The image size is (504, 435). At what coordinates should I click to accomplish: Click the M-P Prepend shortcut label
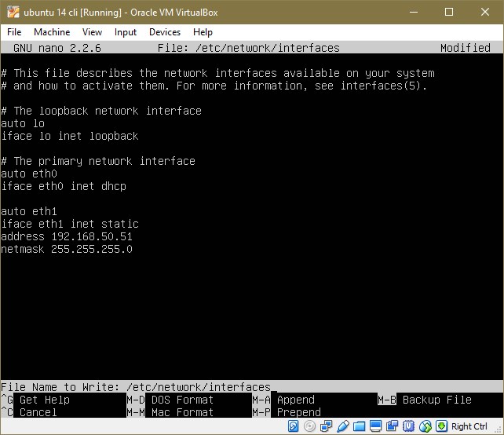(287, 412)
